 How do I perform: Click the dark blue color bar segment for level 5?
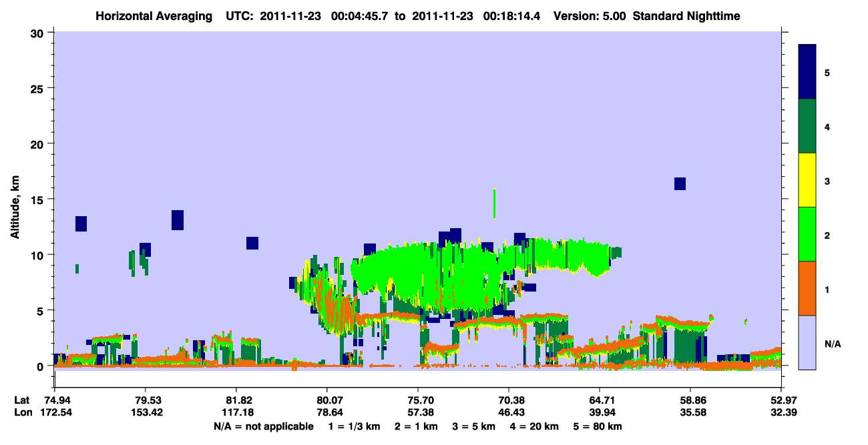coord(807,72)
